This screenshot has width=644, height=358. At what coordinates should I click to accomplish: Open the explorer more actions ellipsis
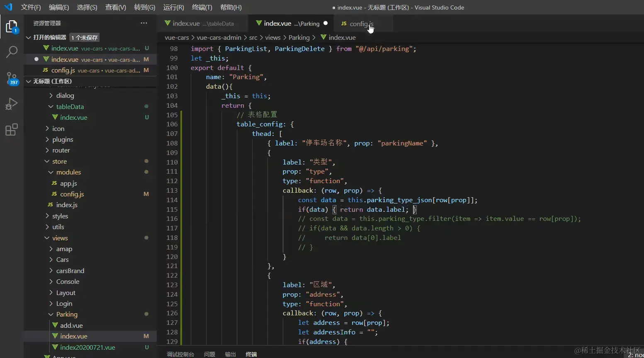click(144, 23)
